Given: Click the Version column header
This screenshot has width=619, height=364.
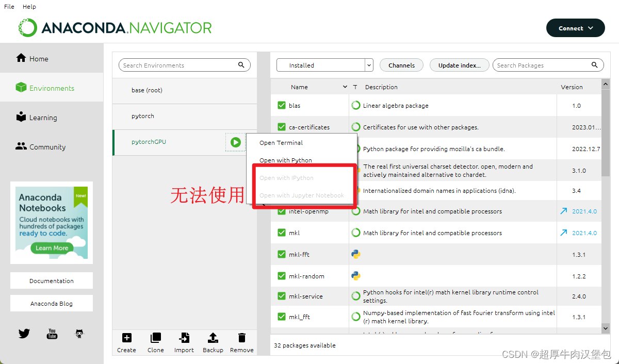Looking at the screenshot, I should [572, 87].
